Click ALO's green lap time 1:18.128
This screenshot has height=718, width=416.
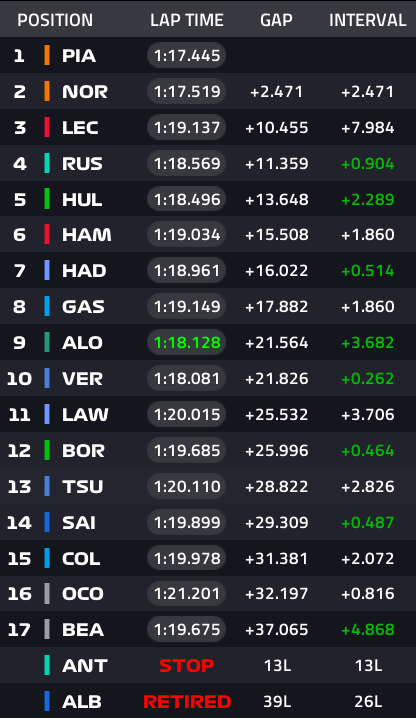pyautogui.click(x=186, y=343)
